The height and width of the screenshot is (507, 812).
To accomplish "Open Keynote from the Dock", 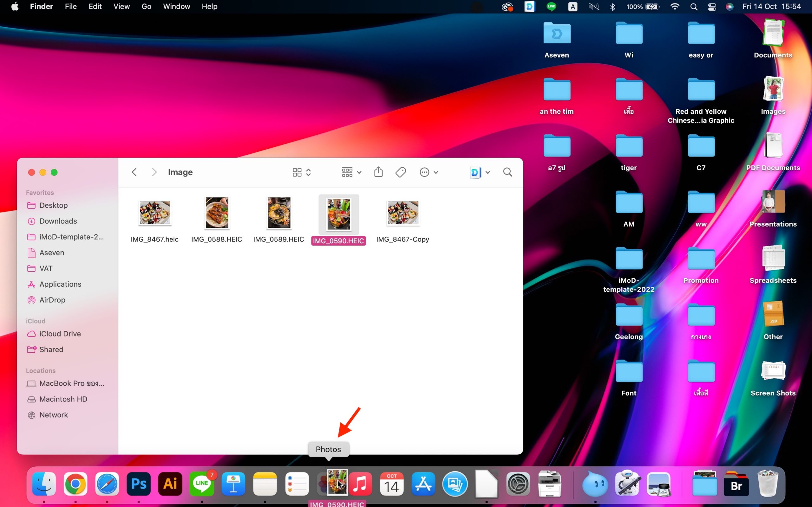I will [233, 484].
